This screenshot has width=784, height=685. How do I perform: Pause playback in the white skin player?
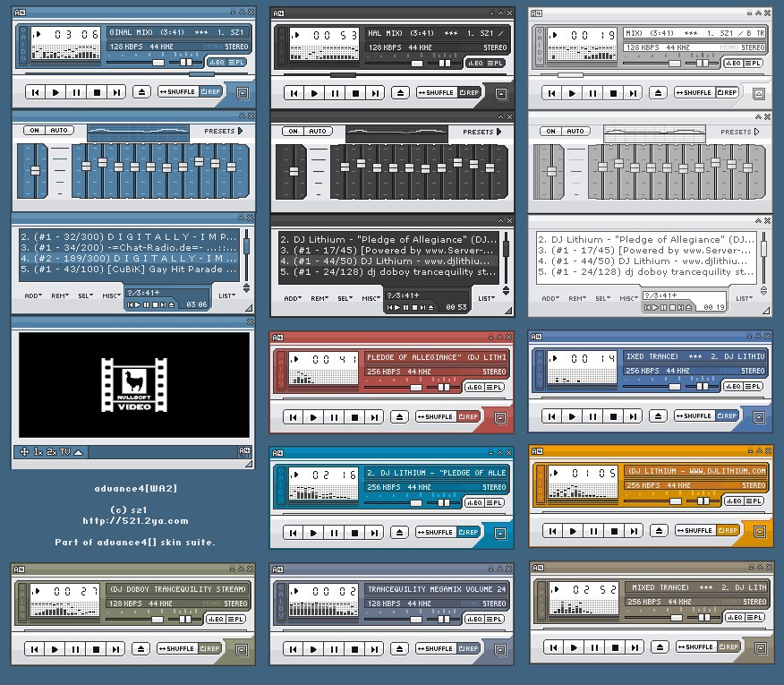coord(592,93)
